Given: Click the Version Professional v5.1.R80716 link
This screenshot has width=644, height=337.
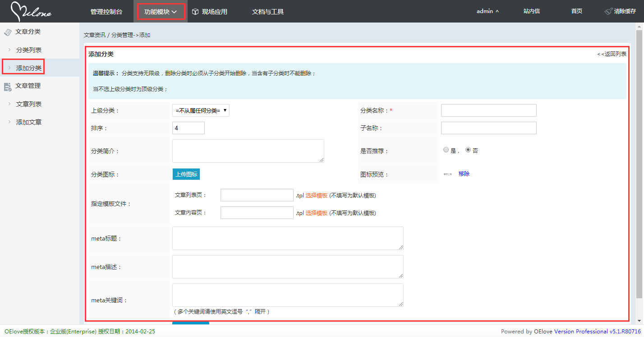Looking at the screenshot, I should click(598, 332).
